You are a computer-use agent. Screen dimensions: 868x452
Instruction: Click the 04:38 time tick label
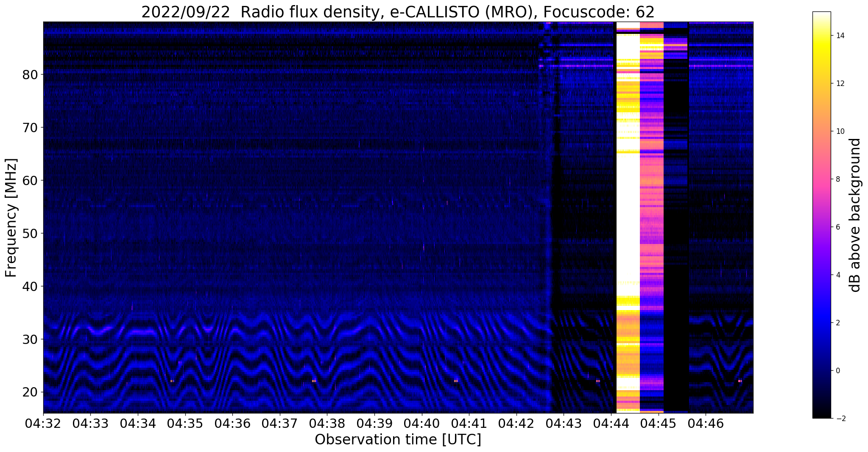point(327,423)
